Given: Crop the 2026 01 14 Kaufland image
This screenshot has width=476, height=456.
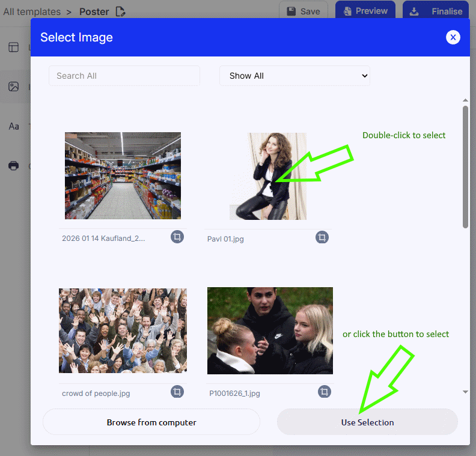Looking at the screenshot, I should pyautogui.click(x=177, y=237).
